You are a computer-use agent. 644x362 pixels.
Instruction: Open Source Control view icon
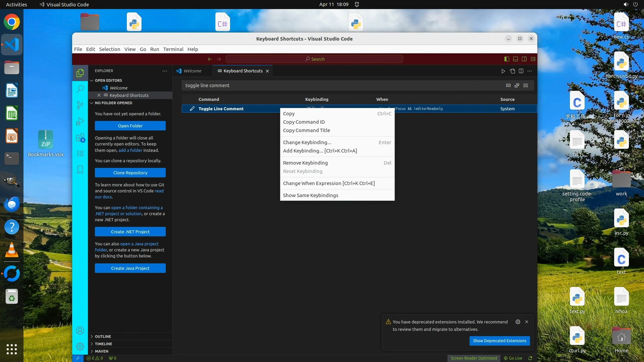[80, 105]
